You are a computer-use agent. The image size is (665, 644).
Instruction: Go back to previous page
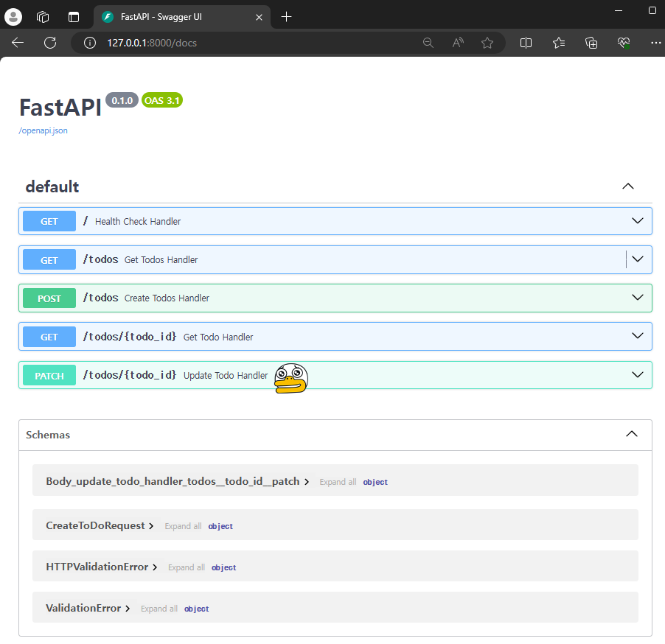point(18,43)
